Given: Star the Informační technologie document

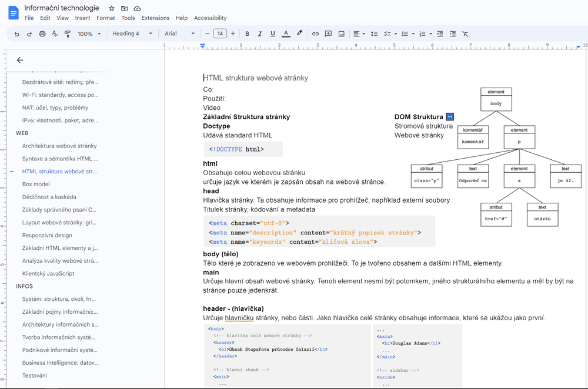Looking at the screenshot, I should pyautogui.click(x=112, y=8).
